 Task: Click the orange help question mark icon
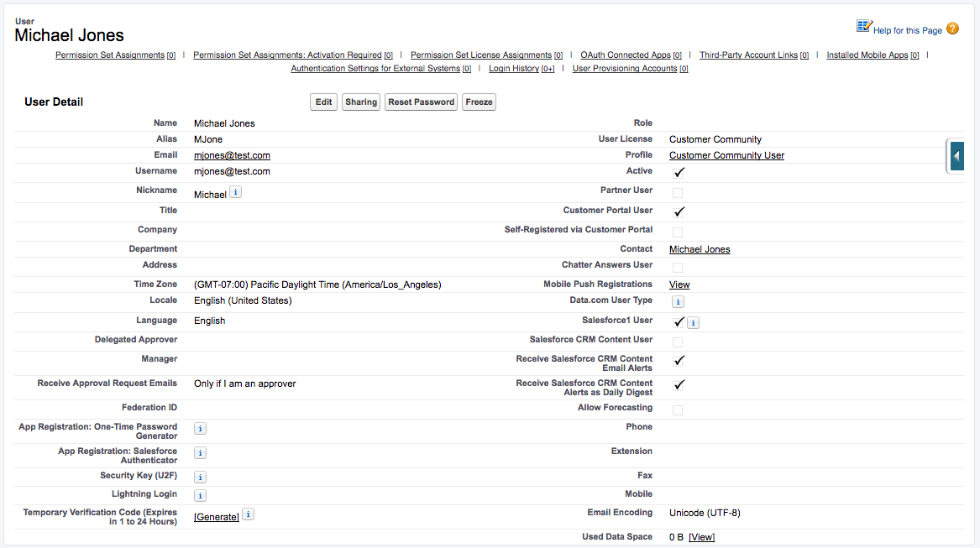click(952, 29)
